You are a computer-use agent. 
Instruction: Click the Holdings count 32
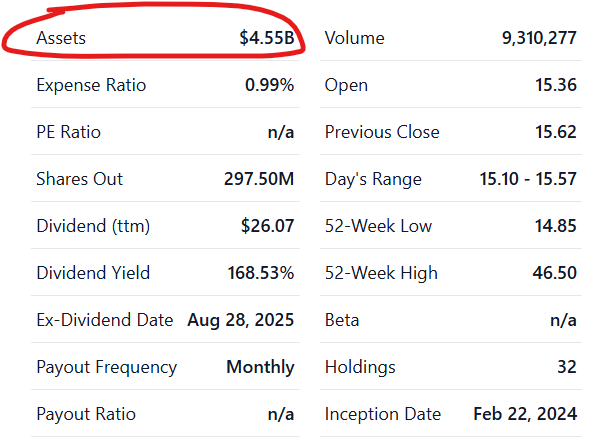[567, 367]
